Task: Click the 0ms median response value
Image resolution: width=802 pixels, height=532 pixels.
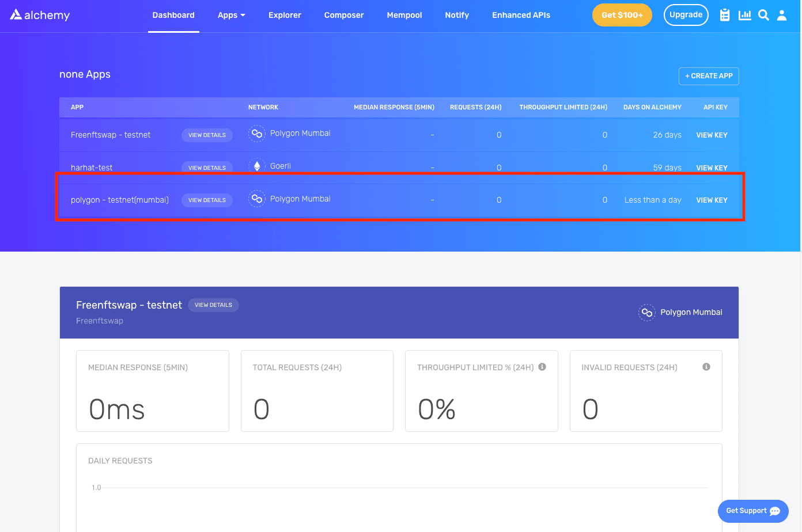Action: pyautogui.click(x=117, y=410)
